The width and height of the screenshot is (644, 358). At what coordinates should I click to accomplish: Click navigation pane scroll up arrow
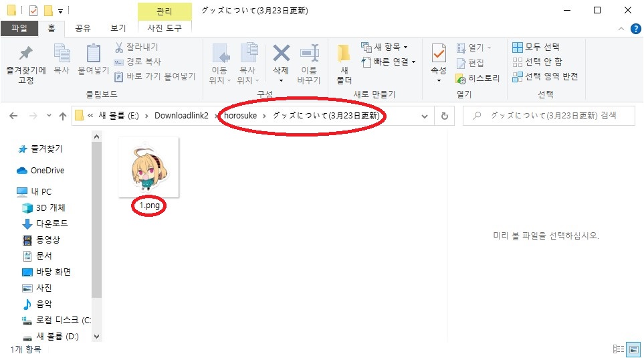point(96,137)
